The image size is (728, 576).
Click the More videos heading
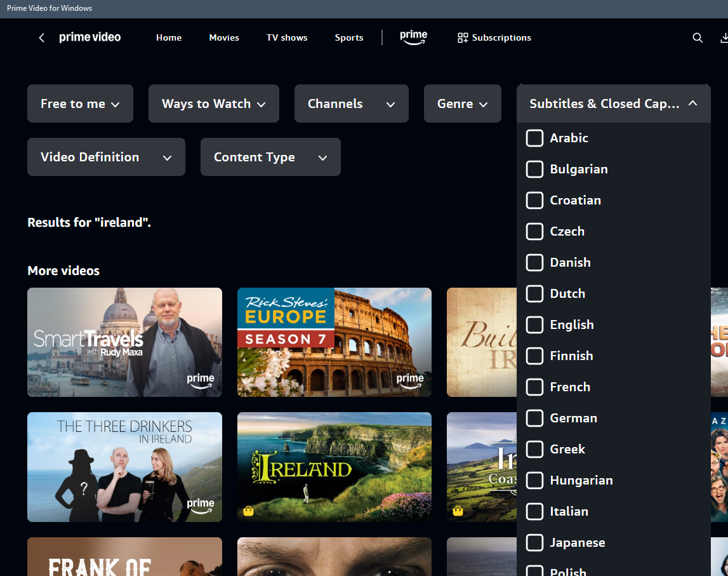[63, 271]
